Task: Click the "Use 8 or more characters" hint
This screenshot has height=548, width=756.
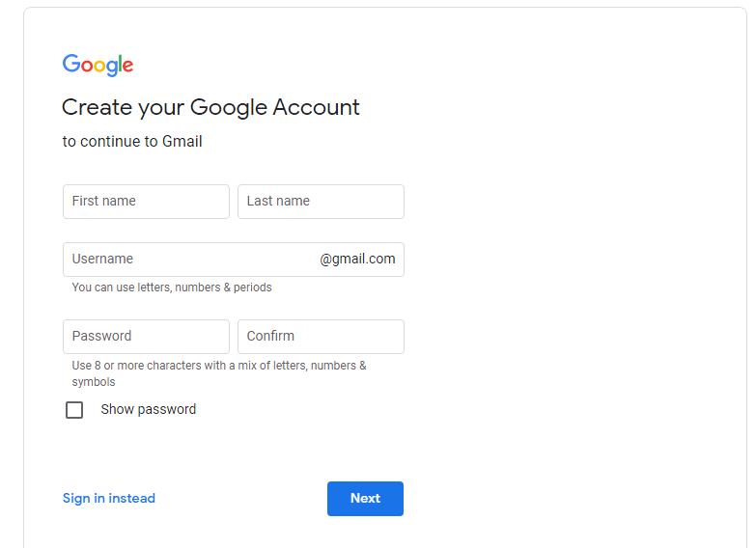Action: click(219, 373)
